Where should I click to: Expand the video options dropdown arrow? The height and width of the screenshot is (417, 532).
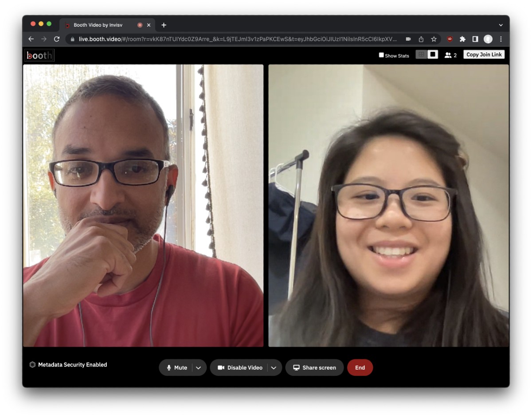click(274, 368)
